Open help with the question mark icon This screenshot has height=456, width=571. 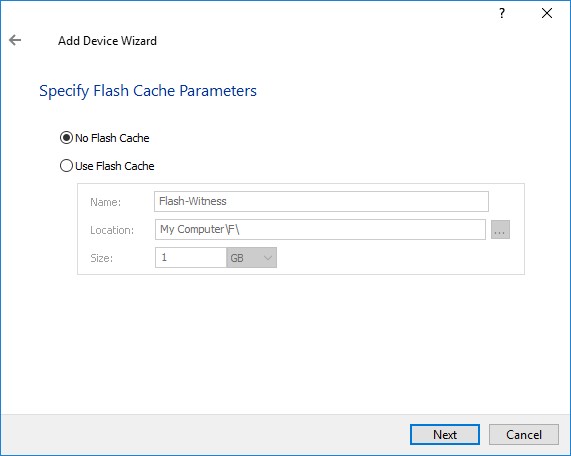502,13
